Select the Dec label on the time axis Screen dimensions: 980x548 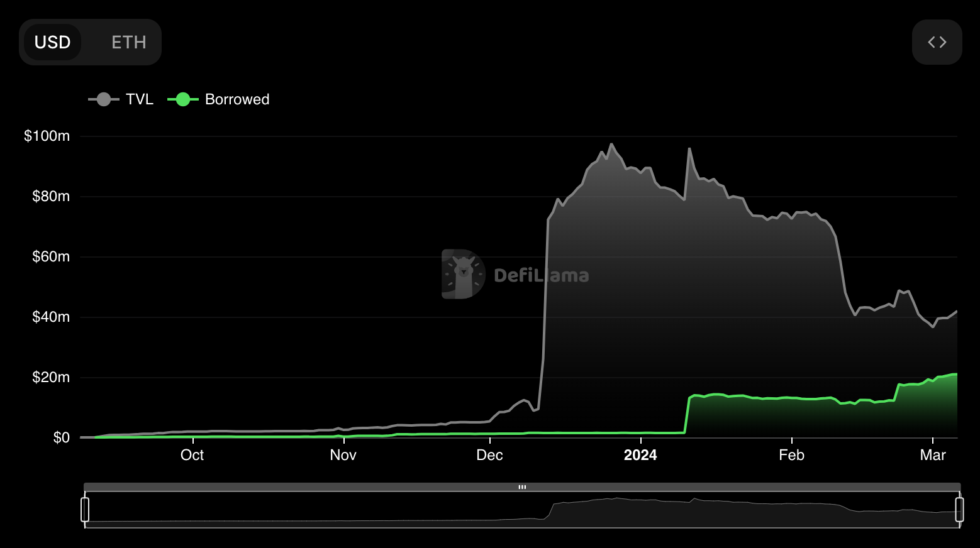489,455
